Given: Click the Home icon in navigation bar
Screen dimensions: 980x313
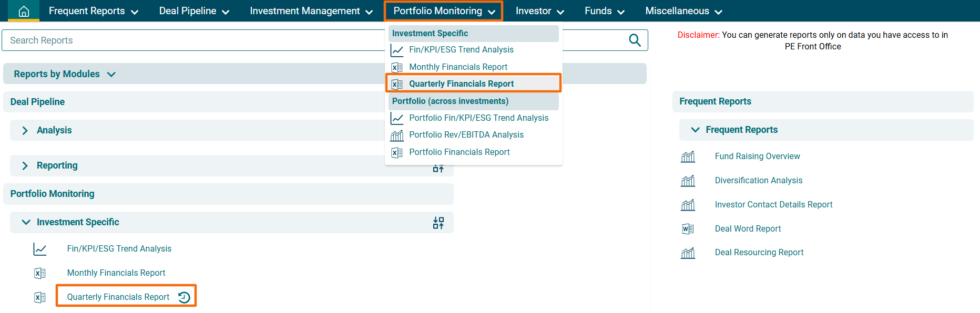Looking at the screenshot, I should click(24, 11).
